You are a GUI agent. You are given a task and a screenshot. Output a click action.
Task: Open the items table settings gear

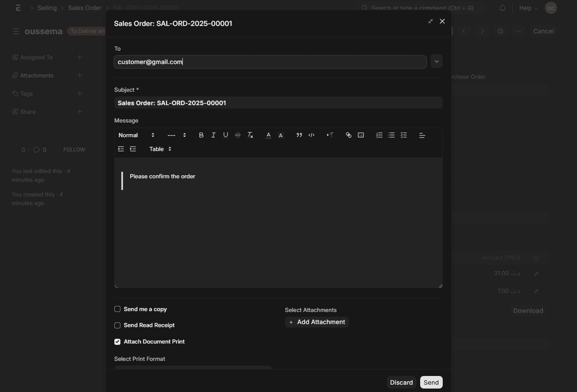(536, 258)
